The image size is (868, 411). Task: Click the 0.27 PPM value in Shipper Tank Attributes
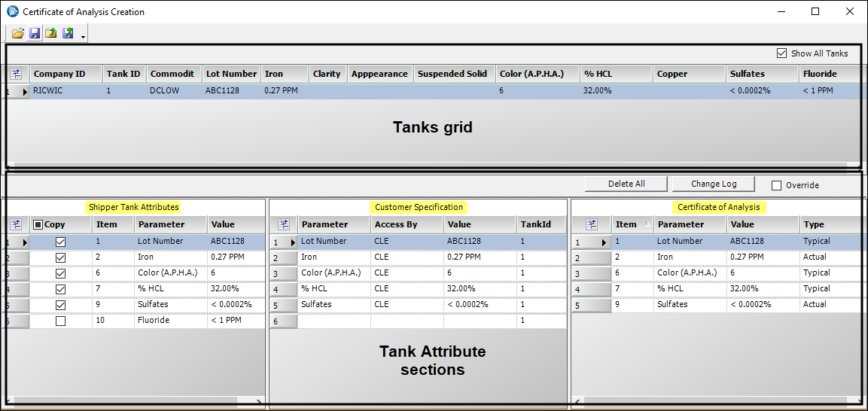(236, 257)
